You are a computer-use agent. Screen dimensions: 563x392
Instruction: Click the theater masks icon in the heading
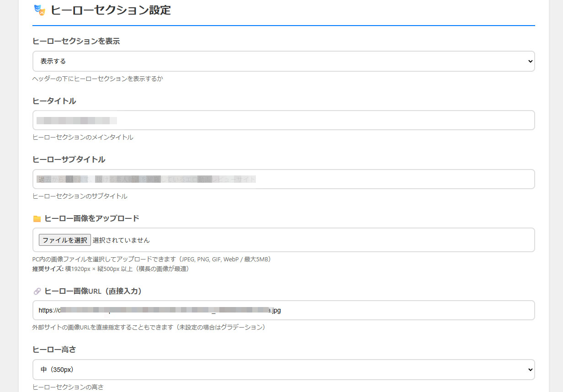pyautogui.click(x=40, y=10)
